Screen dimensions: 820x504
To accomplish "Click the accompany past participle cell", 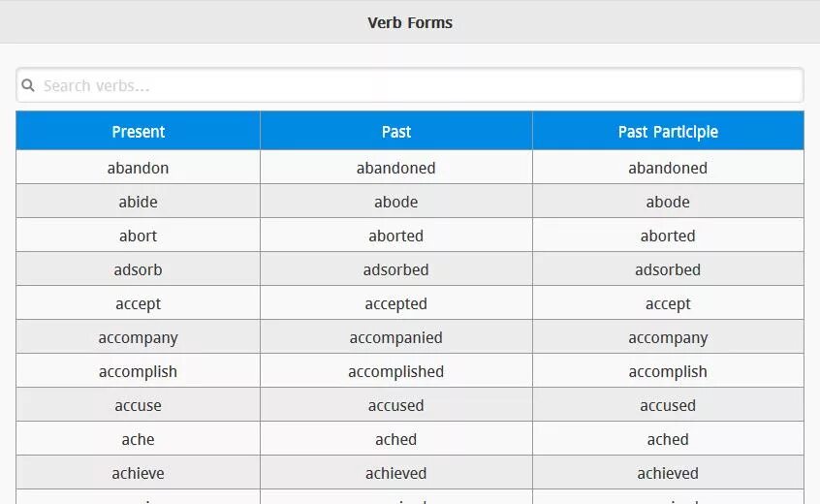I will point(668,337).
